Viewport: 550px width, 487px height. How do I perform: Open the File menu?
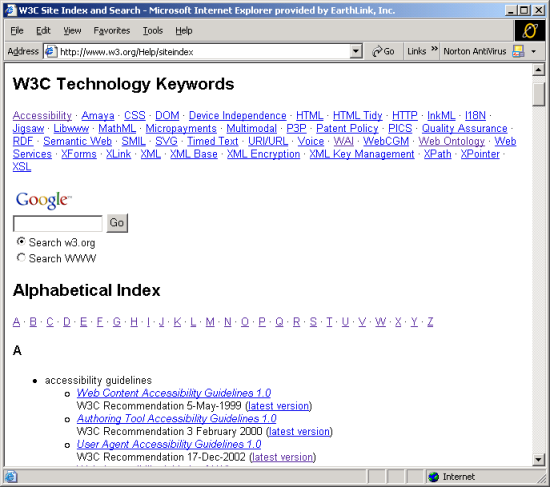click(16, 31)
